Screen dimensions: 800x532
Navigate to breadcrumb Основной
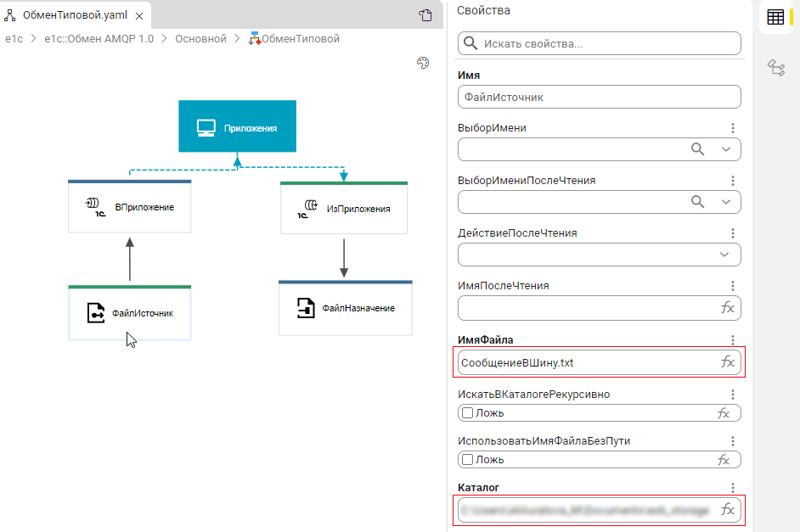[x=200, y=39]
